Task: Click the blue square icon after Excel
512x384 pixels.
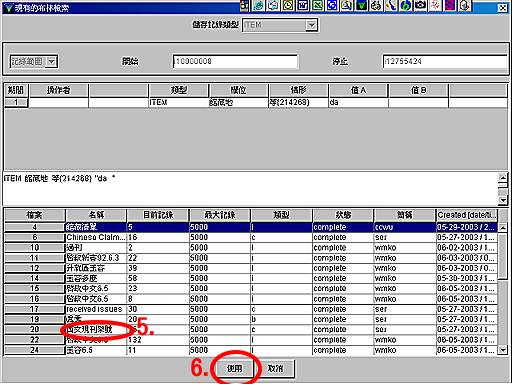Action: pos(332,5)
